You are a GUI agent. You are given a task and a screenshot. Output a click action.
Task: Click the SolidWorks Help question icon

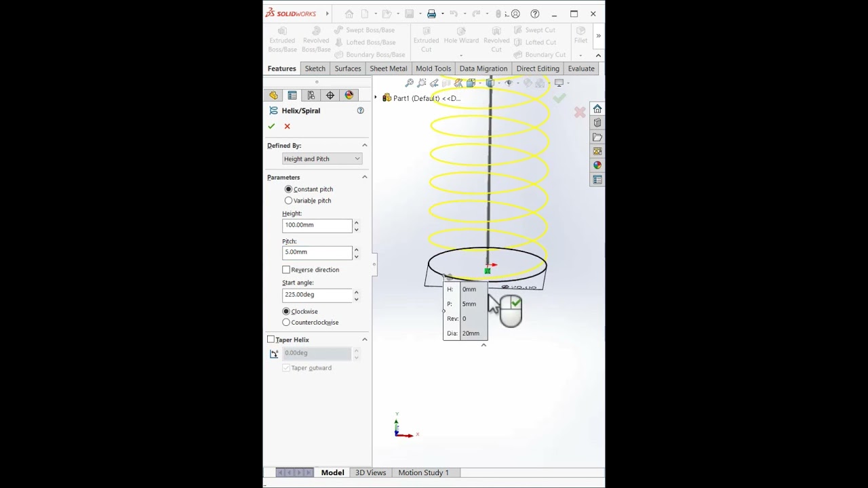(535, 14)
